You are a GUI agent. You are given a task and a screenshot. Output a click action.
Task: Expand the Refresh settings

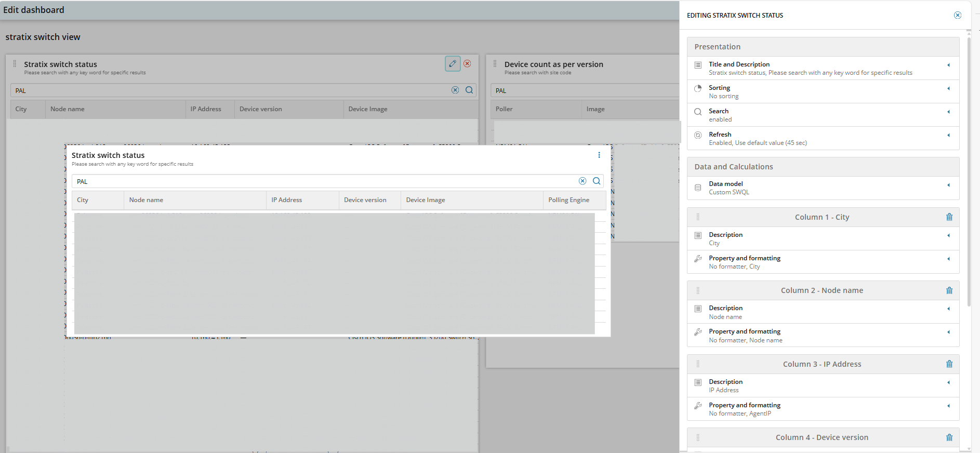(948, 135)
